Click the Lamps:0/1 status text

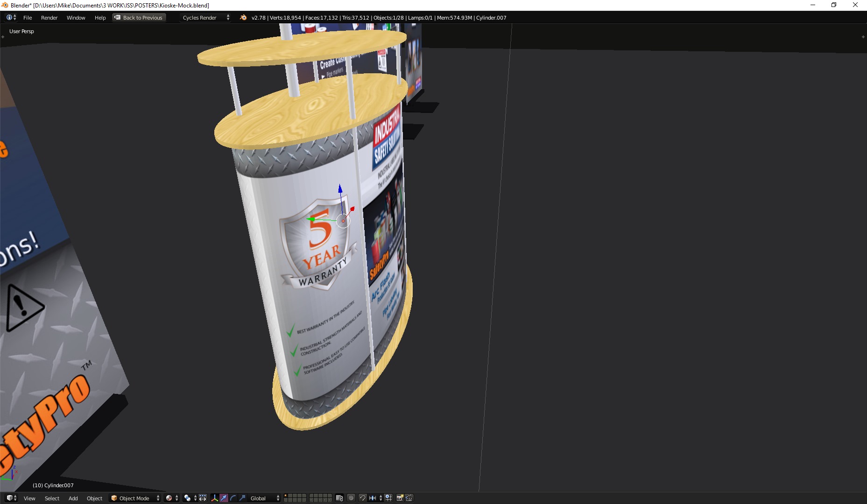420,18
